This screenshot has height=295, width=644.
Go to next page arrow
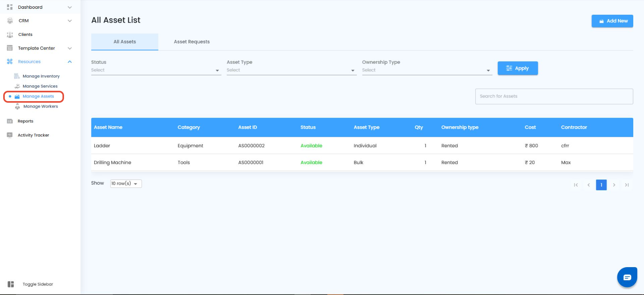tap(614, 185)
